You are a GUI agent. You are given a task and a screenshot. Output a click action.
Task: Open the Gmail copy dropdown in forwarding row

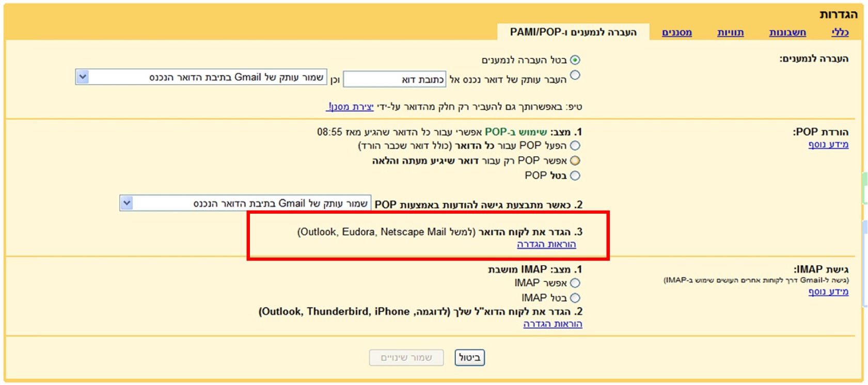pyautogui.click(x=201, y=77)
